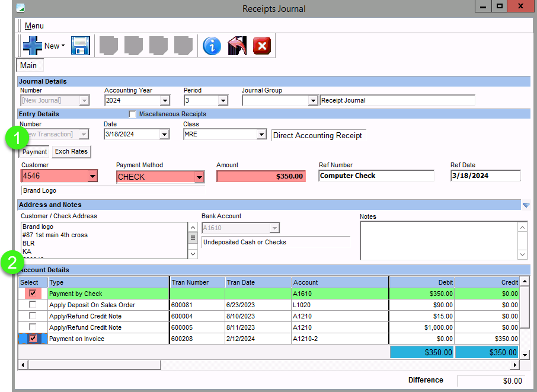
Task: Uncheck the Payment on Invoice row checkbox
Action: (33, 339)
